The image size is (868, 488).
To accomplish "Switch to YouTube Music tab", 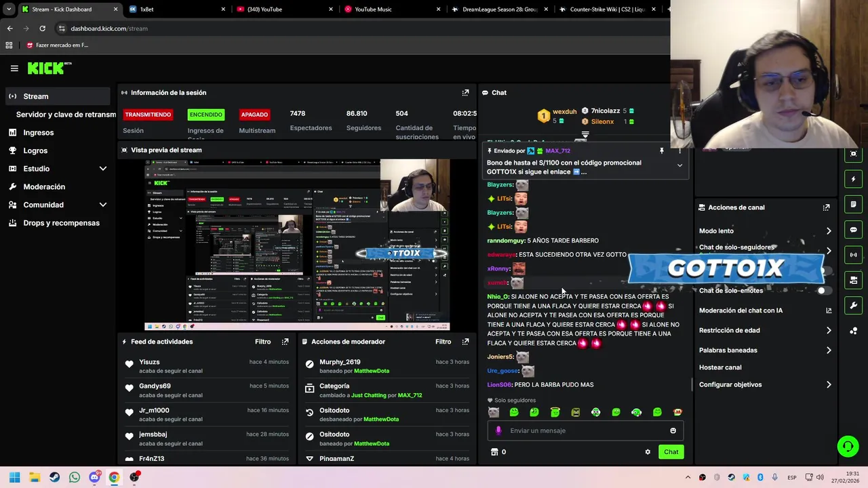I will point(391,9).
